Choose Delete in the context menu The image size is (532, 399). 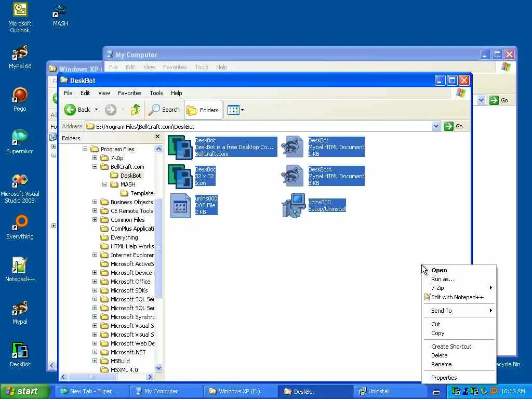[x=459, y=355]
